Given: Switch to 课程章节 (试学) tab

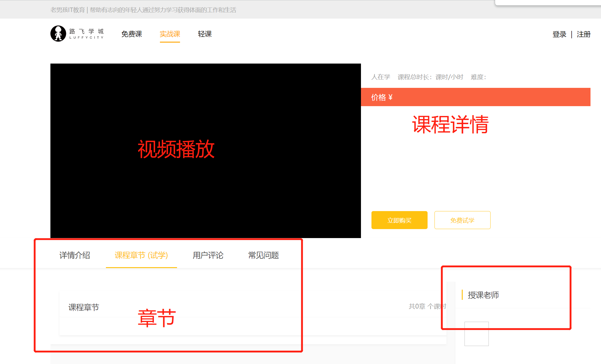Looking at the screenshot, I should (141, 255).
